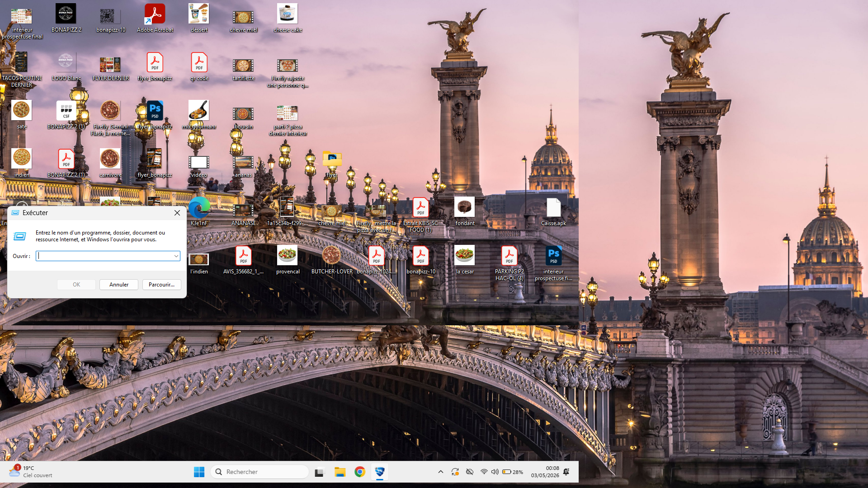Viewport: 868px width, 488px height.
Task: Open the volume speaker tray icon
Action: pos(495,472)
